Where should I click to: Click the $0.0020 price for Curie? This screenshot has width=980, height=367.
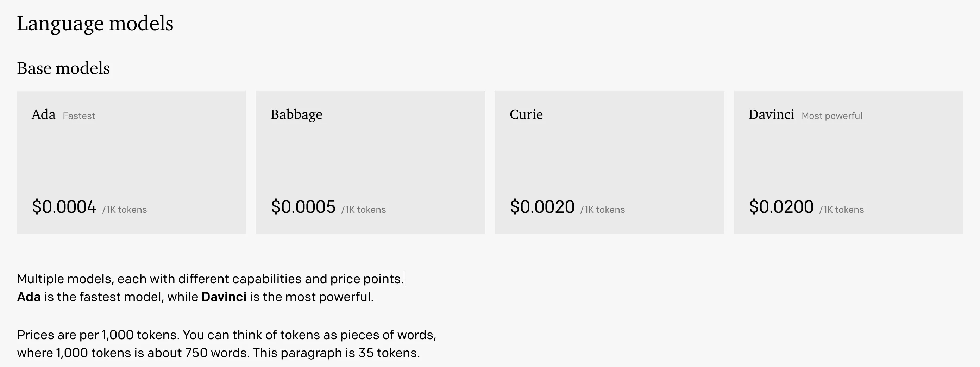click(542, 207)
